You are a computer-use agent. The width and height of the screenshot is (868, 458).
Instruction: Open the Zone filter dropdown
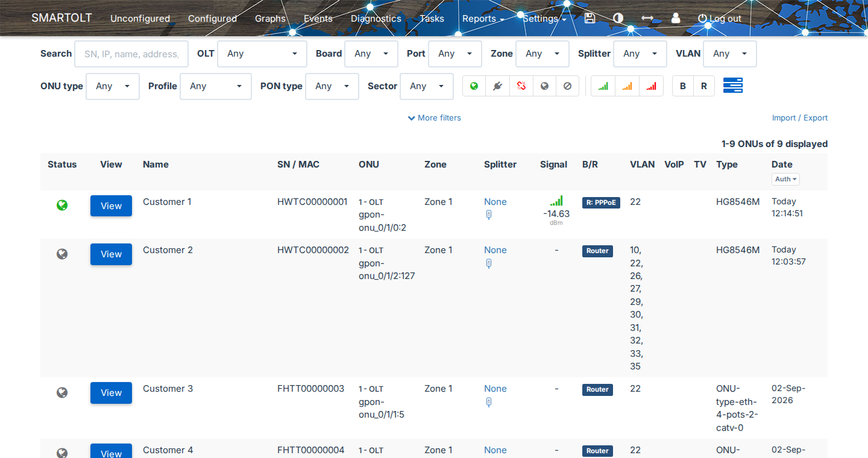tap(542, 54)
